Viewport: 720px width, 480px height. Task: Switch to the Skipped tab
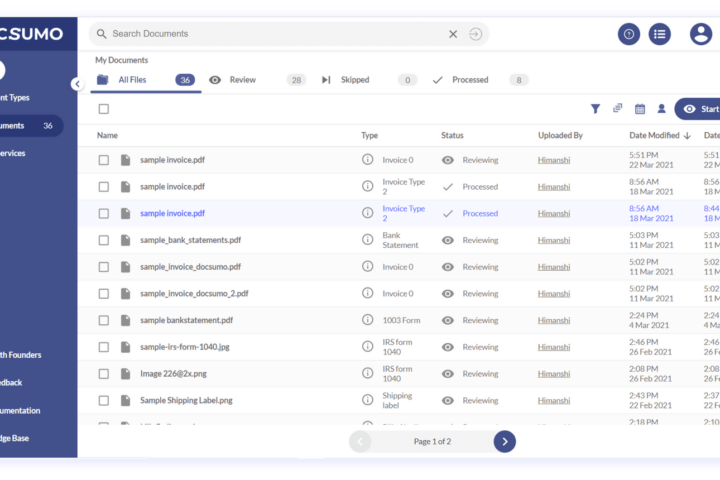coord(370,80)
